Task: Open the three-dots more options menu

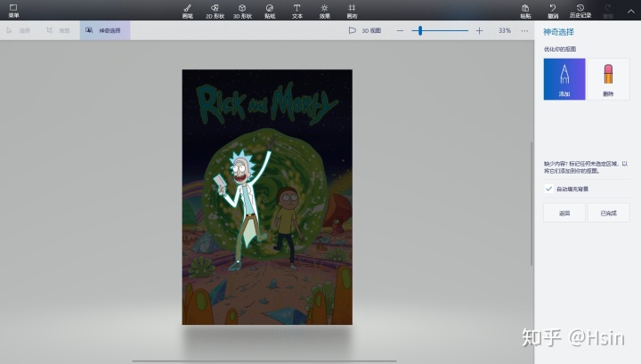Action: click(524, 30)
